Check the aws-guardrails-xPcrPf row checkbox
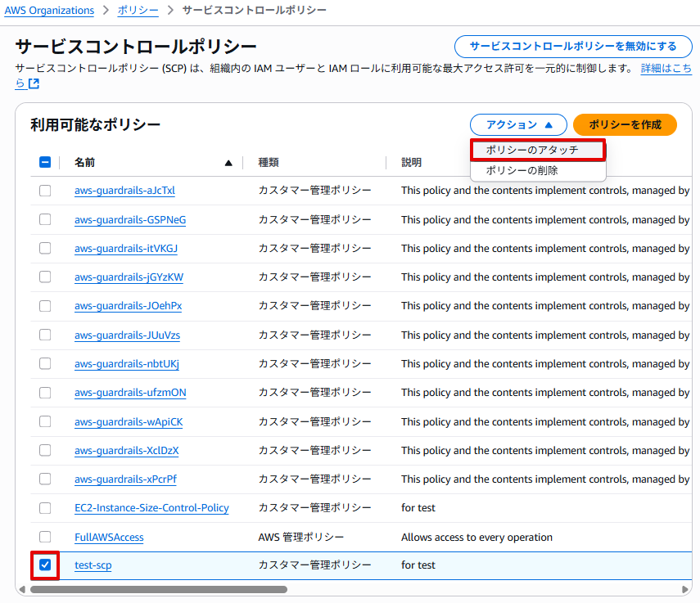 (45, 479)
